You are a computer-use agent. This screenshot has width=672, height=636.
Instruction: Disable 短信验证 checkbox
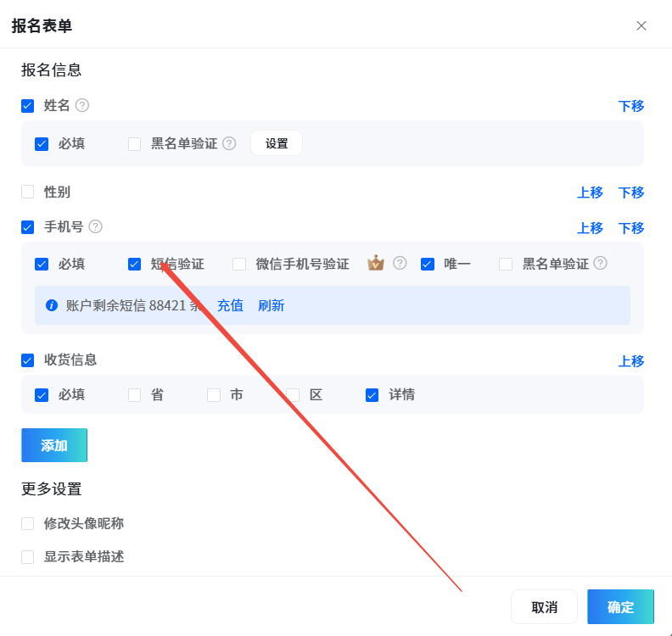[135, 265]
